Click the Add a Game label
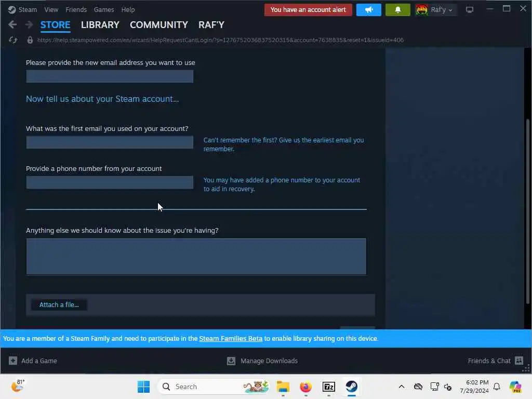Viewport: 532px width, 399px height. click(x=39, y=361)
